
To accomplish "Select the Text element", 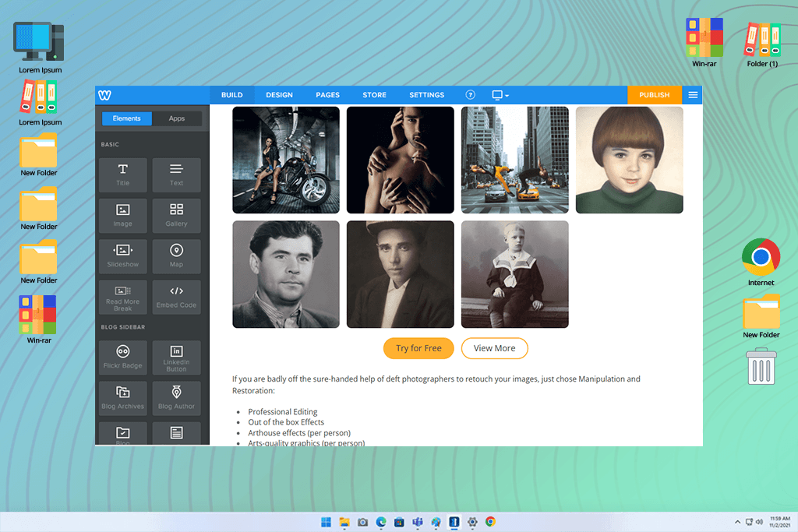I will [x=176, y=175].
